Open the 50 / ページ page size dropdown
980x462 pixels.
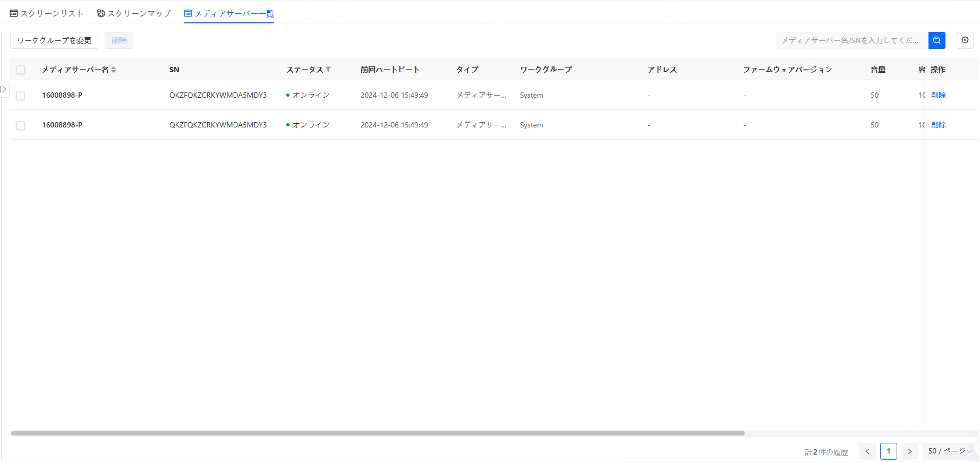point(949,451)
